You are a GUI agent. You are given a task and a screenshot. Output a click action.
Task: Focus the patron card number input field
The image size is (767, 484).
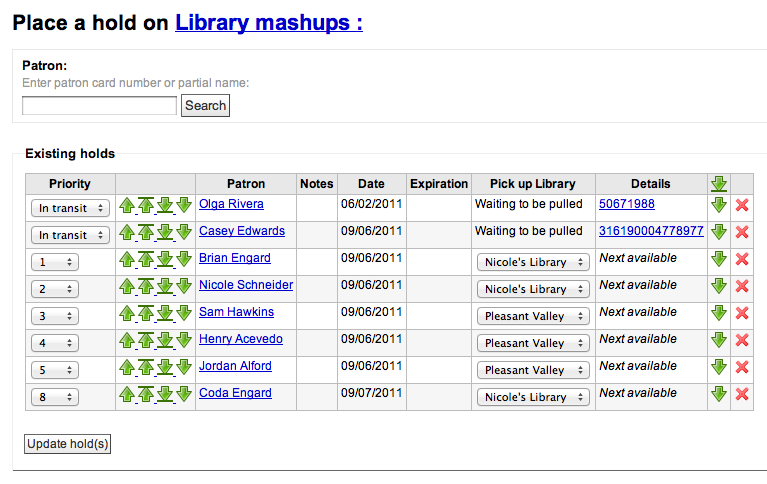(x=99, y=105)
